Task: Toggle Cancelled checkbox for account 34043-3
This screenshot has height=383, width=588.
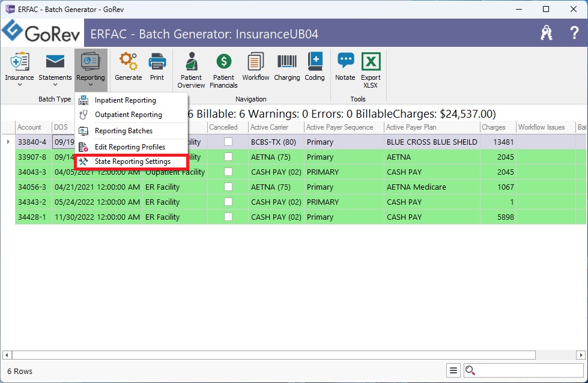Action: click(x=228, y=172)
